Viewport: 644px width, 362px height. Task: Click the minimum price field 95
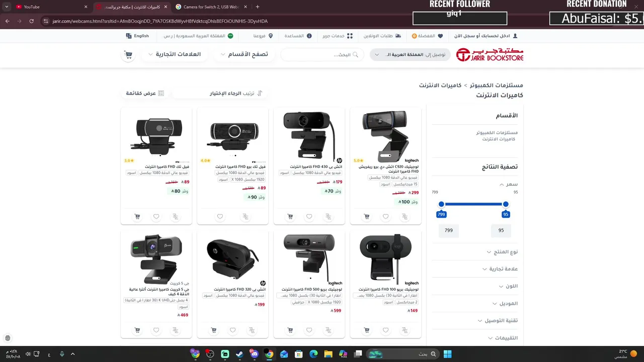tap(501, 230)
